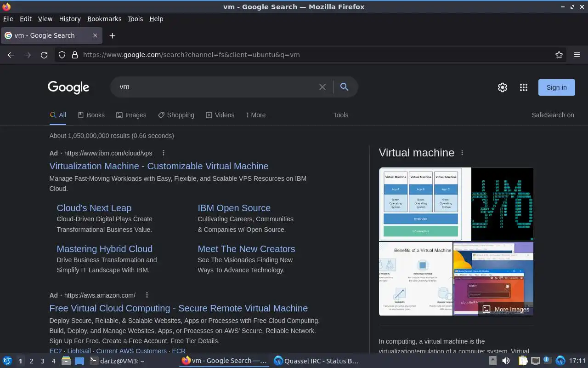Viewport: 588px width, 368px height.
Task: Expand the Tools search options
Action: [x=341, y=115]
